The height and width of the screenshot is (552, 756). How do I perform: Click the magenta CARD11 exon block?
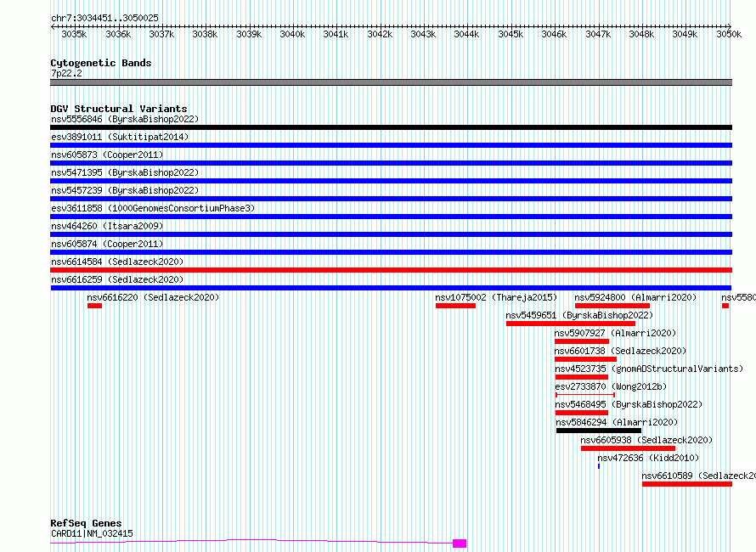[x=460, y=544]
